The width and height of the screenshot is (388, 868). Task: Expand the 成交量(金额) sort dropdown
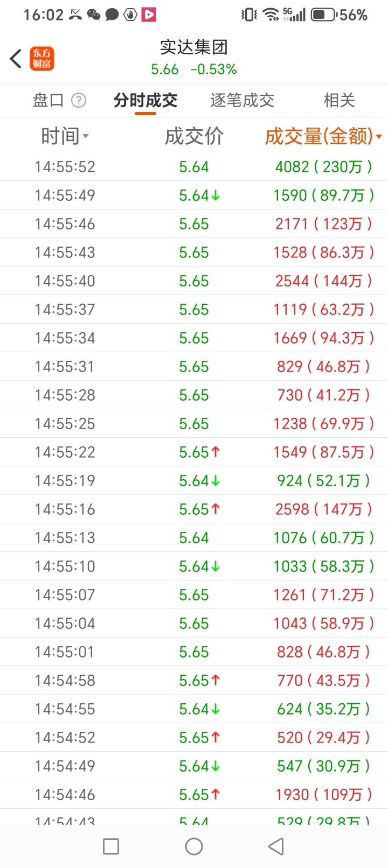pyautogui.click(x=379, y=137)
